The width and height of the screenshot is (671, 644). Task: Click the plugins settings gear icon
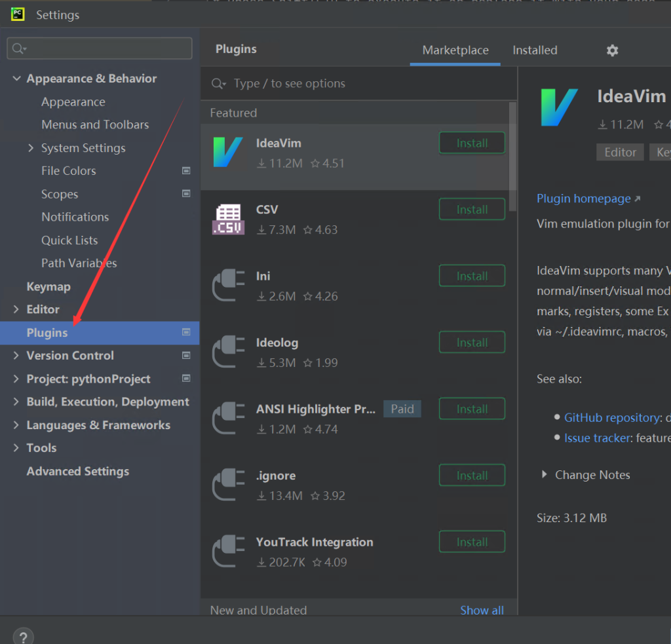(x=613, y=50)
